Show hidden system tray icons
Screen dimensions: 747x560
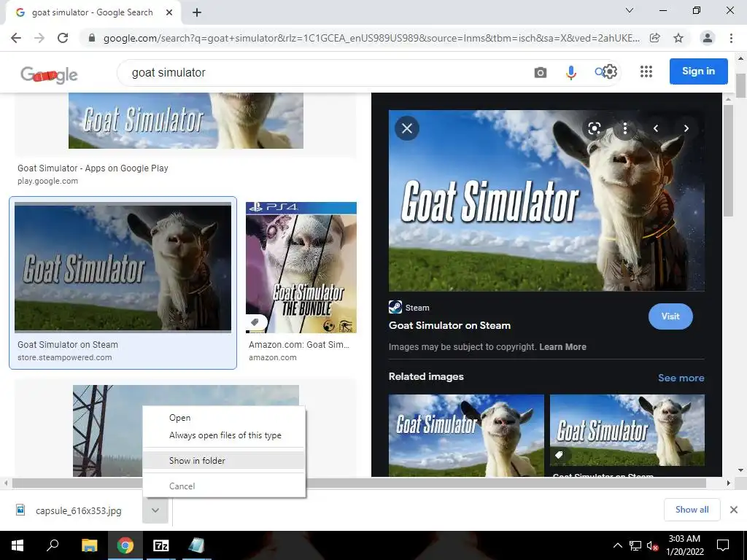617,545
